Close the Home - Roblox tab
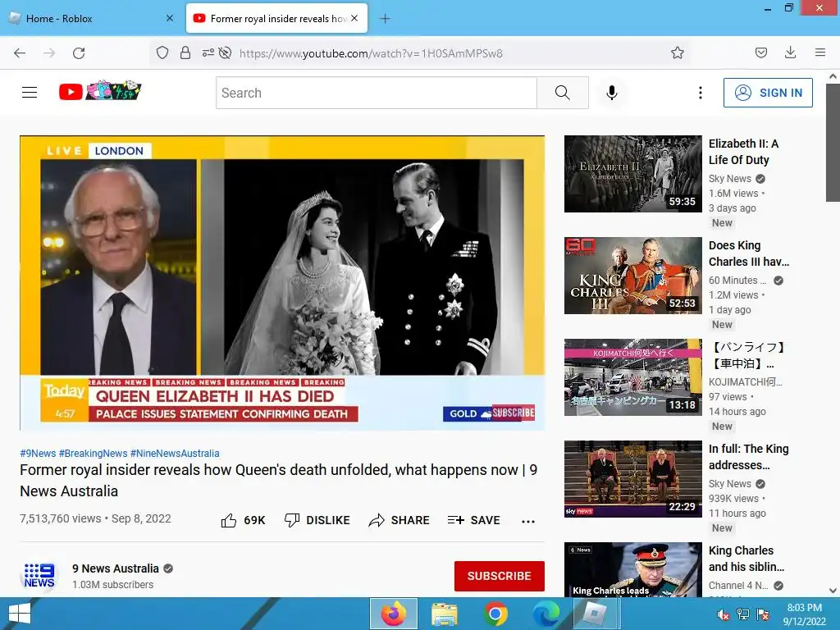This screenshot has width=840, height=630. (x=170, y=18)
